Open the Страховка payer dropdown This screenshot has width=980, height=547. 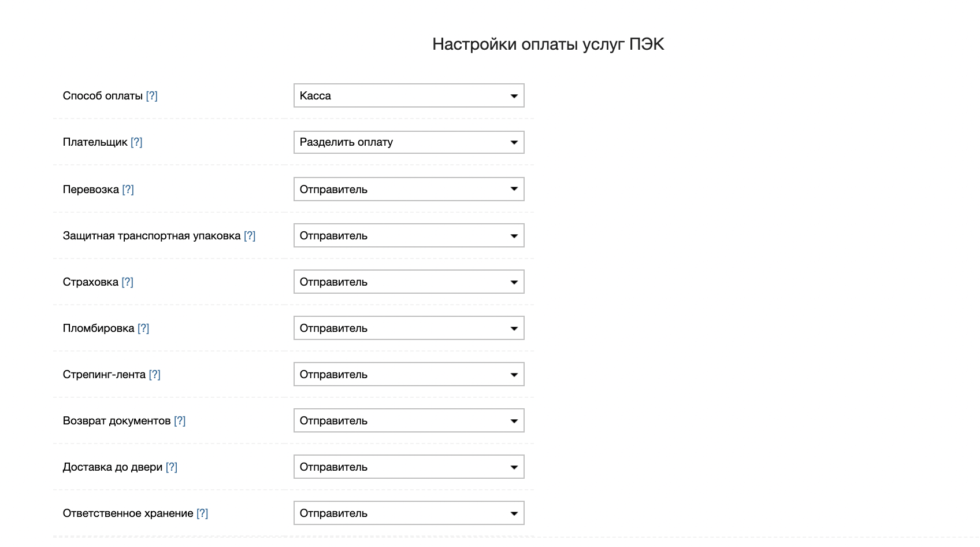click(409, 282)
